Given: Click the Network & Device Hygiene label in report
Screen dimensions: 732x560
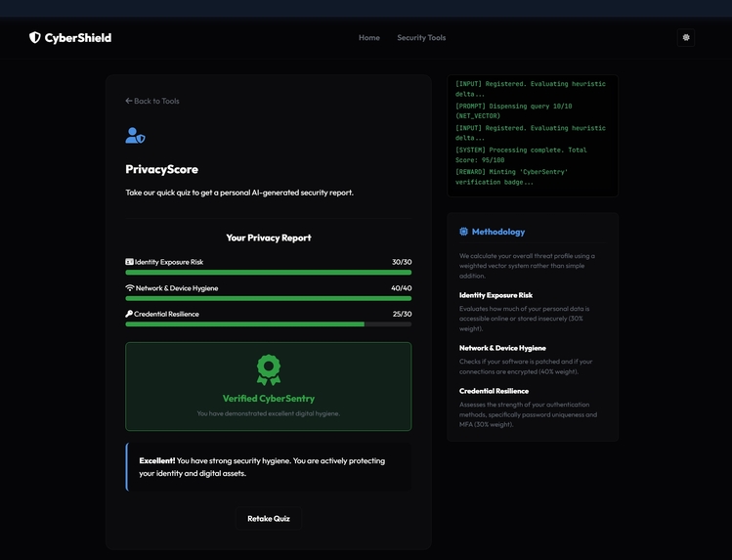Looking at the screenshot, I should (x=177, y=288).
